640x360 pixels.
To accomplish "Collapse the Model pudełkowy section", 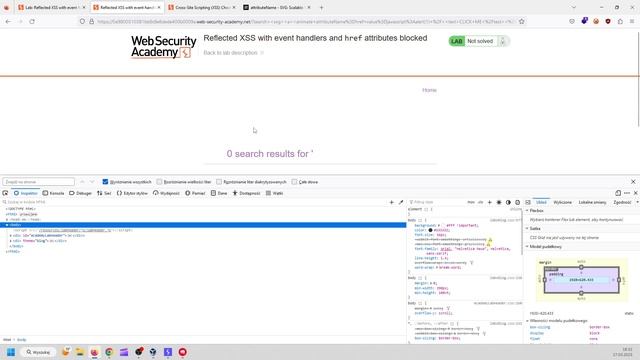I will (x=527, y=247).
